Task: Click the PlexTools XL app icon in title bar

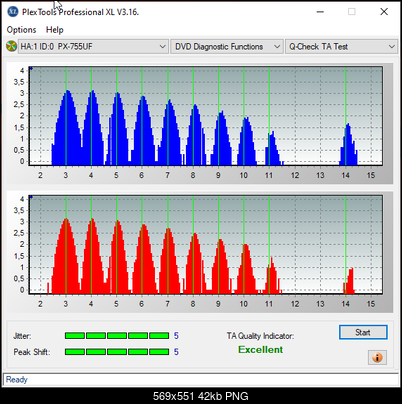Action: coord(13,12)
